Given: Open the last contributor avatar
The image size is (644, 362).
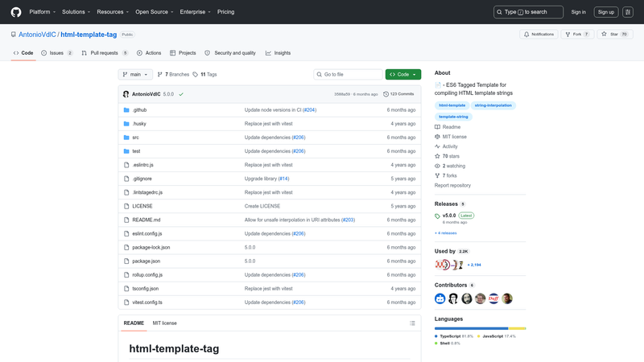Looking at the screenshot, I should 507,298.
